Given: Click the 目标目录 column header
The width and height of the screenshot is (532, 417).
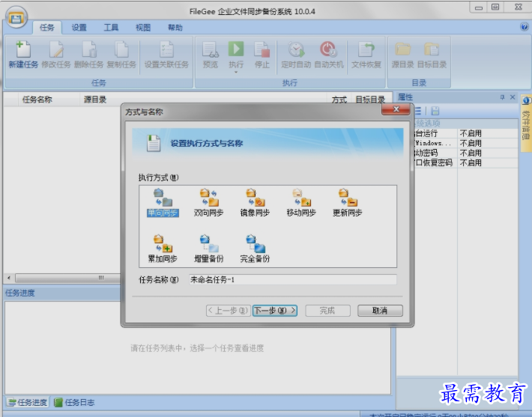Looking at the screenshot, I should [x=370, y=100].
